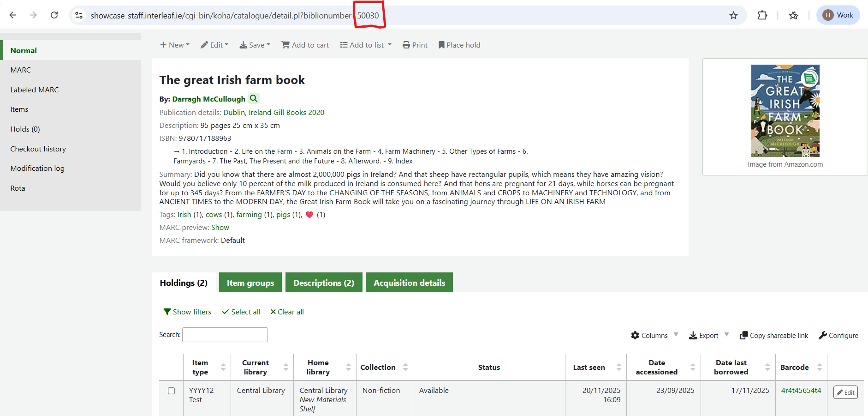Tick the checkbox for the YYYY12 Test item

click(x=172, y=391)
